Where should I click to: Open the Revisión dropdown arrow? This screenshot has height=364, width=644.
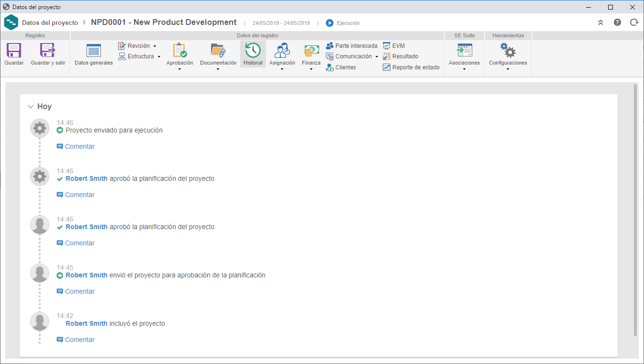point(155,46)
